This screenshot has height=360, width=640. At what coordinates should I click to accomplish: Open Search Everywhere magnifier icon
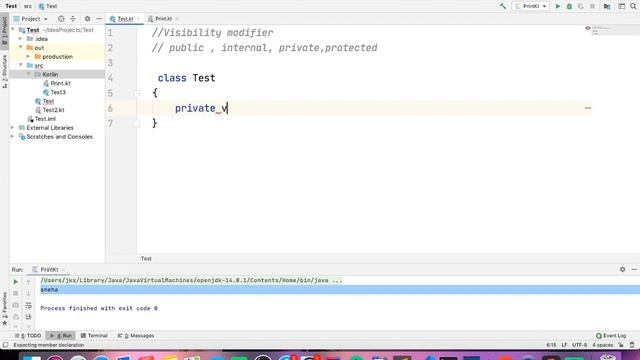coord(633,6)
